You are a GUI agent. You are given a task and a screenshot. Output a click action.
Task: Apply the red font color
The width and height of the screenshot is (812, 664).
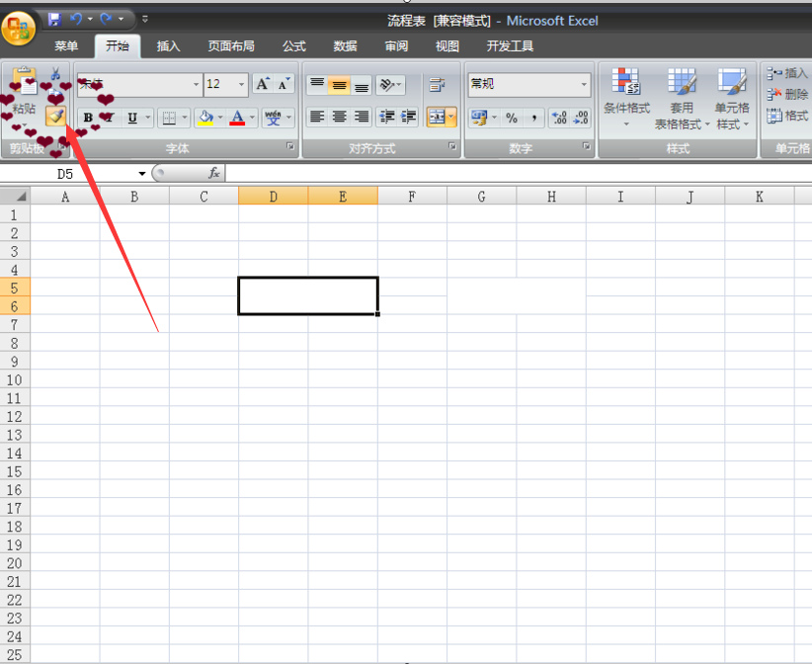click(x=237, y=118)
